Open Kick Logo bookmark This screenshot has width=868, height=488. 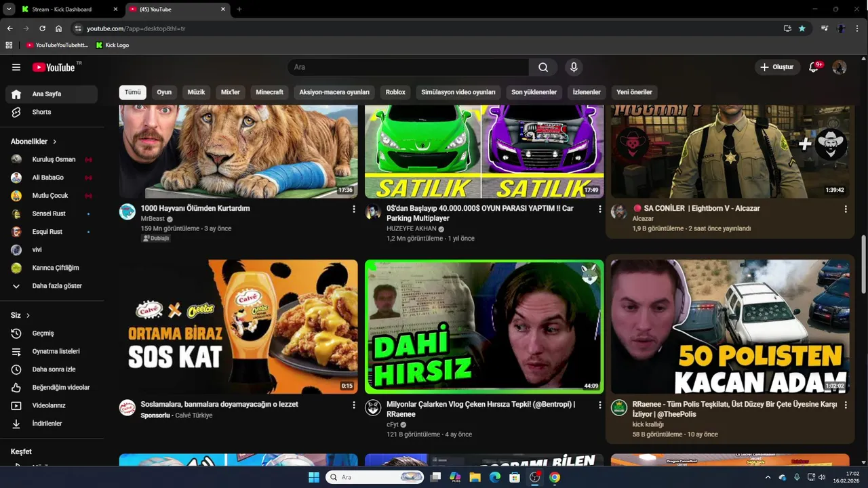click(113, 45)
